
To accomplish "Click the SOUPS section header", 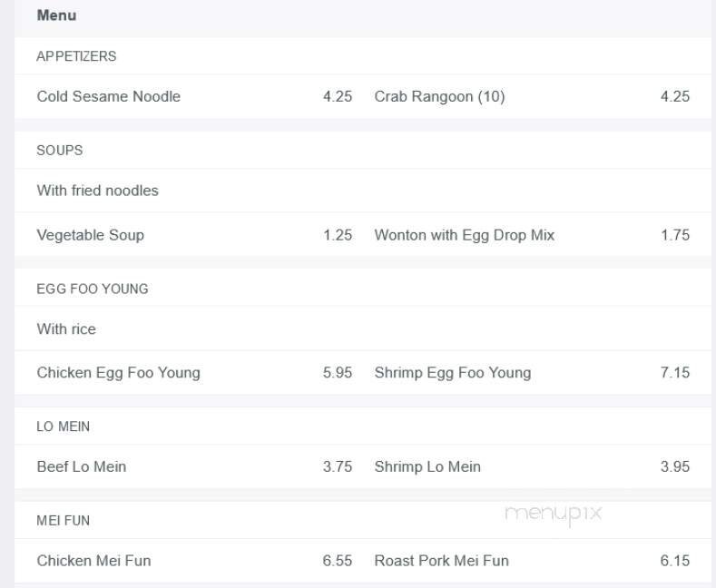I will point(59,151).
